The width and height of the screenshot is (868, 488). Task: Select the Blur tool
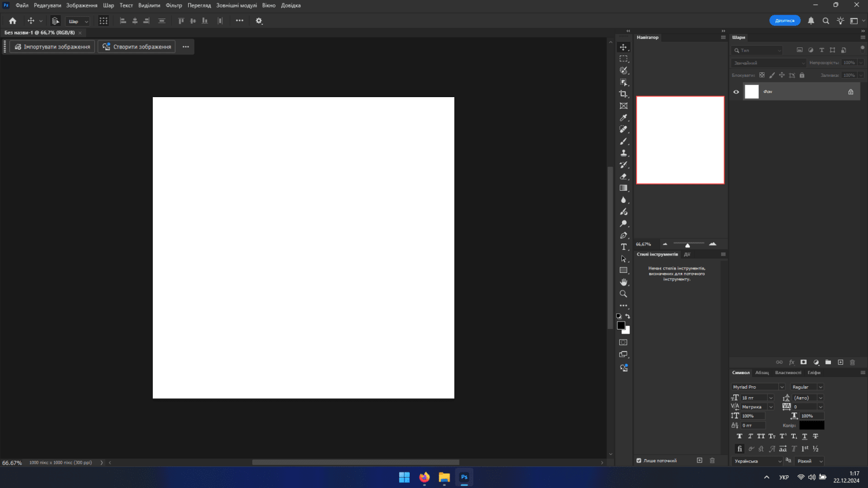click(623, 200)
